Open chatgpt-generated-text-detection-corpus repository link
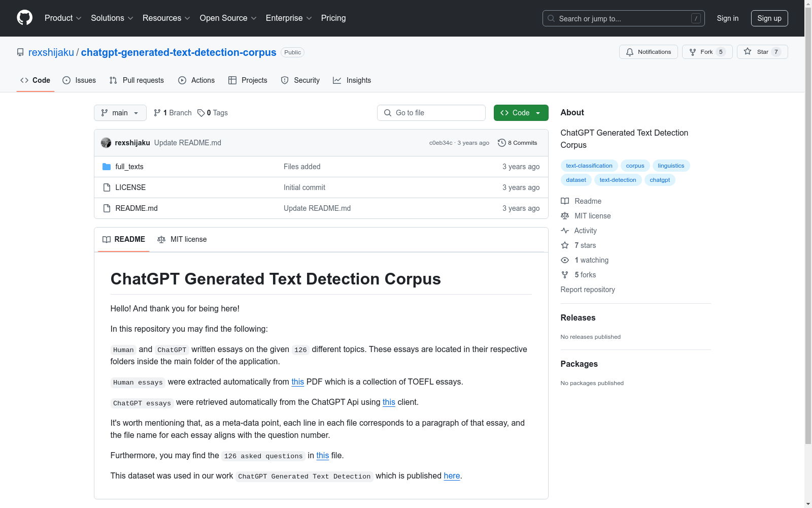The image size is (812, 508). coord(179,52)
